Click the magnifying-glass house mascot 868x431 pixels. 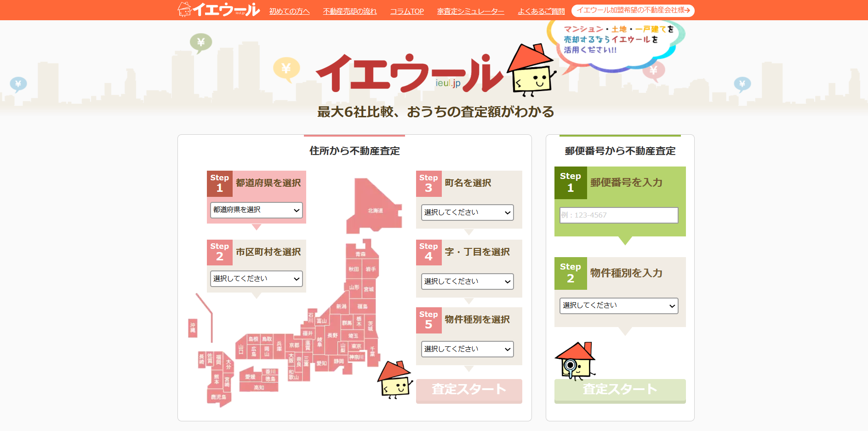coord(575,361)
